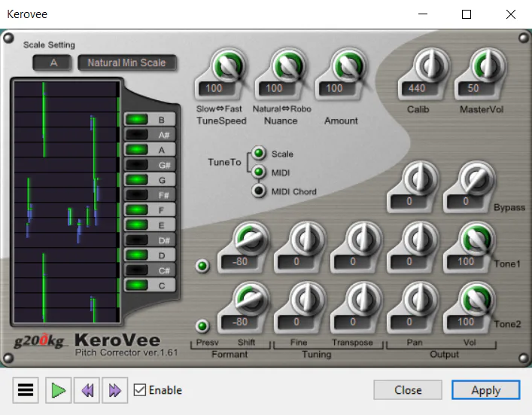532x415 pixels.
Task: Click the TuneSpeed knob
Action: tap(228, 66)
